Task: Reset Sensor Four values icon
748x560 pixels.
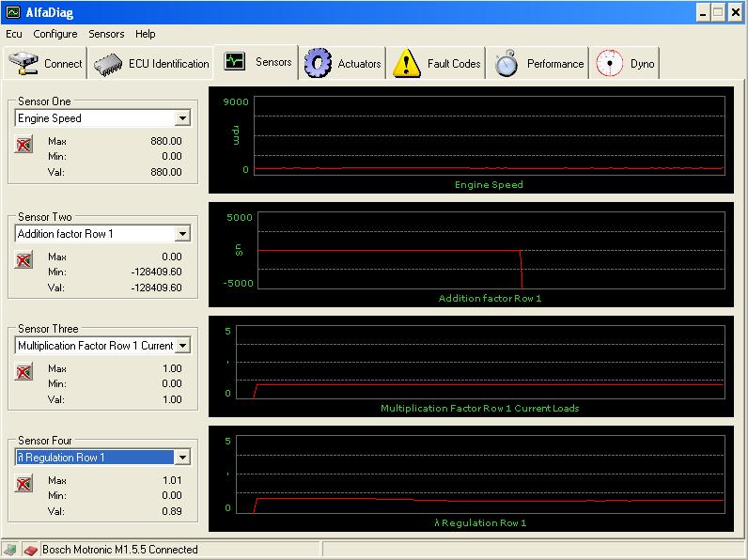Action: point(24,484)
